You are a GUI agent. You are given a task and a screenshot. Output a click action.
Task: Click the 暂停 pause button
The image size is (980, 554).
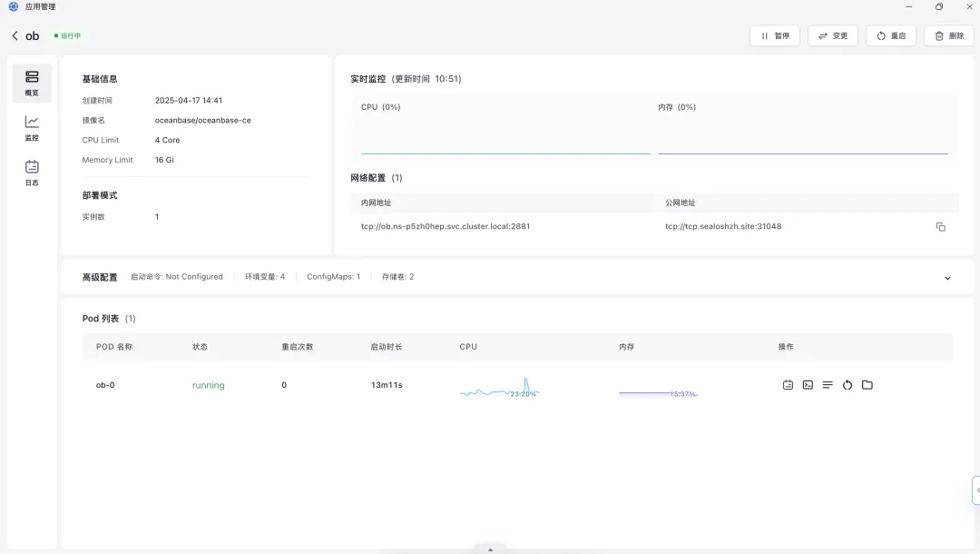(x=775, y=35)
